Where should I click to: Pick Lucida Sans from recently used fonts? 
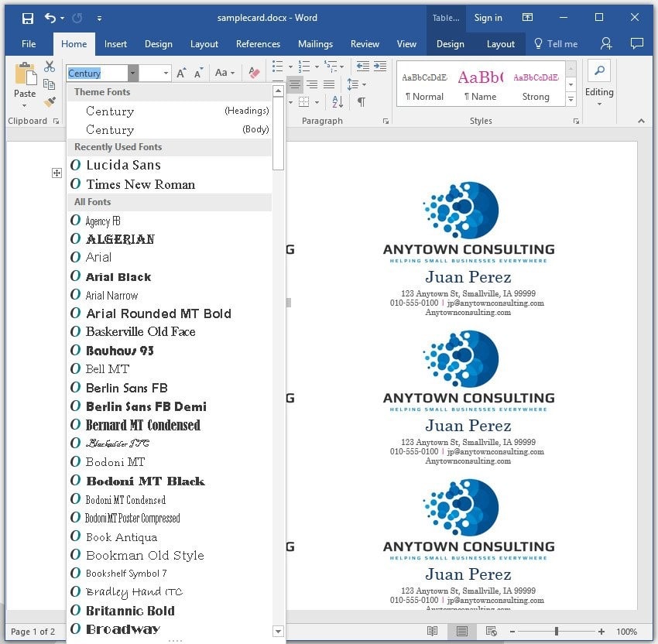tap(170, 165)
